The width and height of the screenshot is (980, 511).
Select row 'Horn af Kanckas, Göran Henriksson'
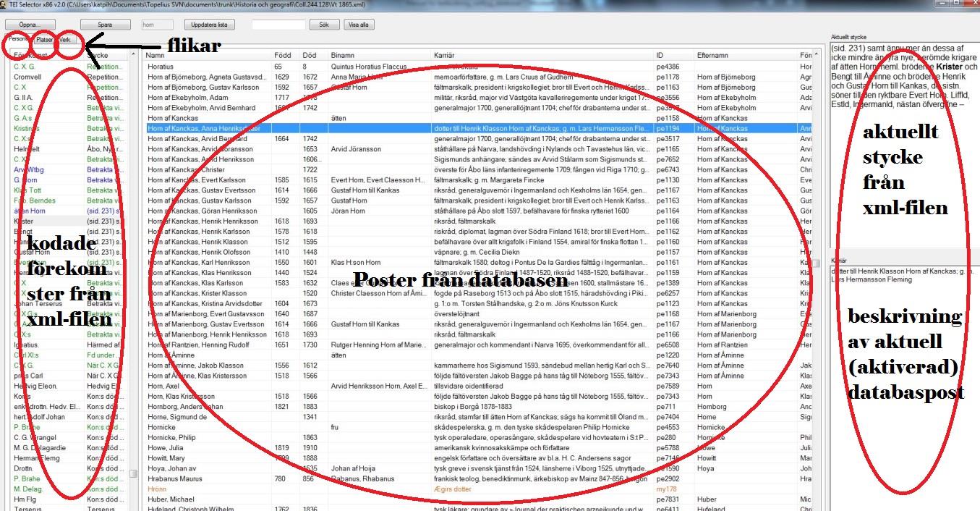pos(477,211)
